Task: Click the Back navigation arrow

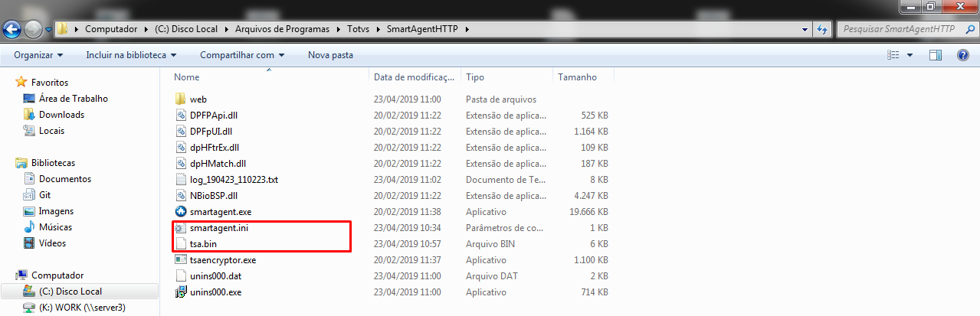Action: [13, 29]
